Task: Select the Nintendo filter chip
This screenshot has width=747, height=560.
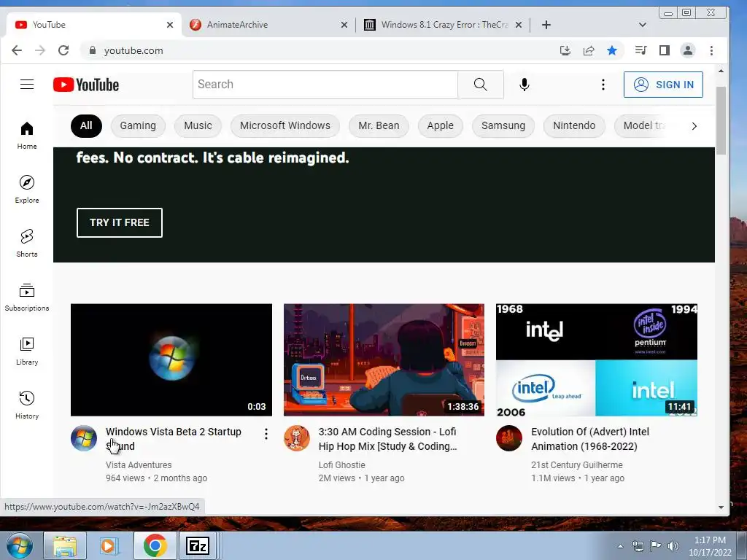Action: [x=574, y=125]
